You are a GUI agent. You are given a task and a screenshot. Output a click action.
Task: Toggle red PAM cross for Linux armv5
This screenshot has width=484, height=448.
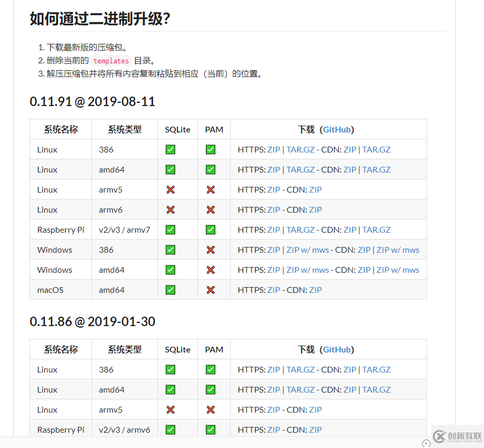pos(210,189)
